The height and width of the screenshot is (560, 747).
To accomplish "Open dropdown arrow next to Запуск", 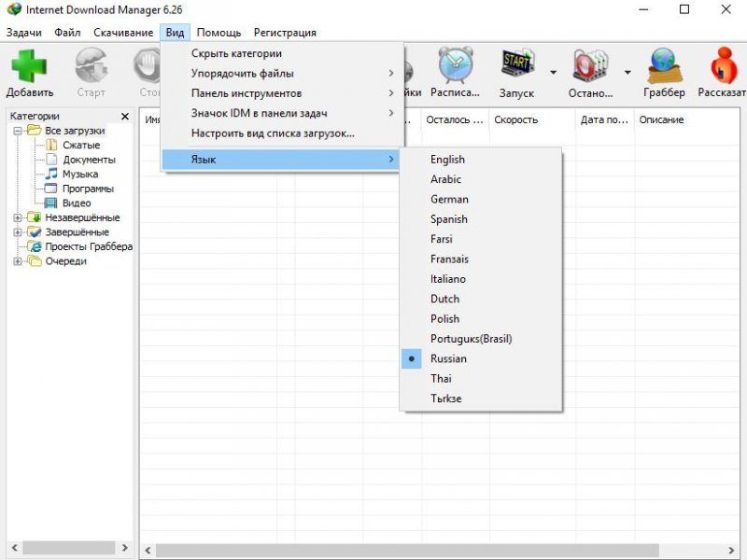I will 553,73.
